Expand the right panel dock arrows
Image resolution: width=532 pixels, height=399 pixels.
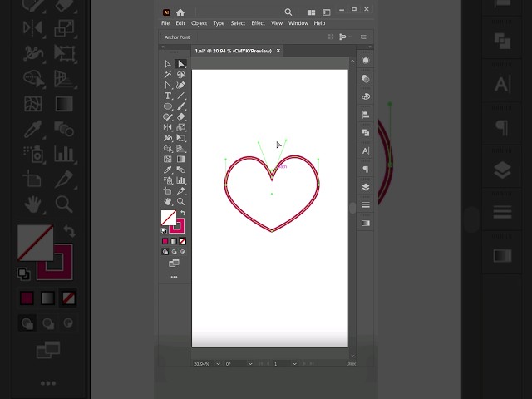369,47
